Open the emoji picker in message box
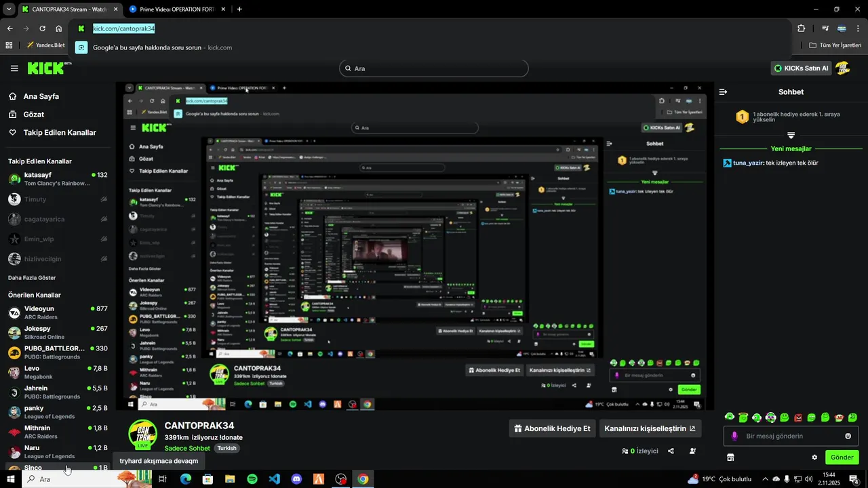 [848, 436]
